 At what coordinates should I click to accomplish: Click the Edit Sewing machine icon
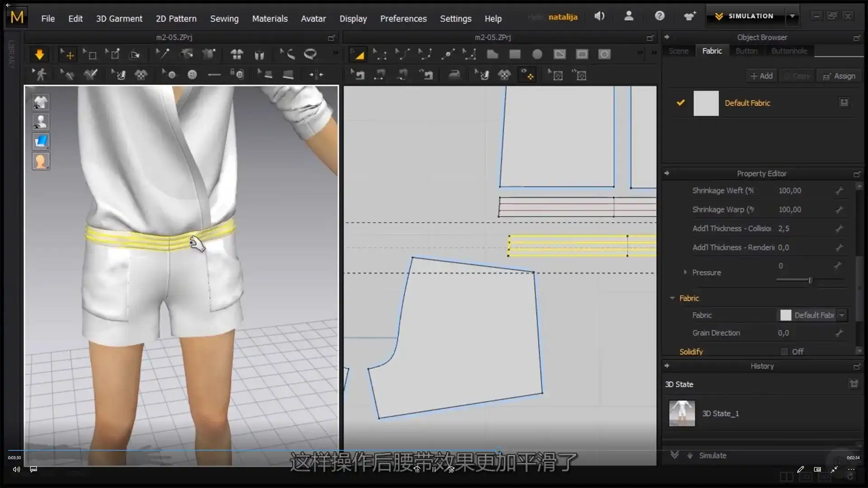point(359,75)
